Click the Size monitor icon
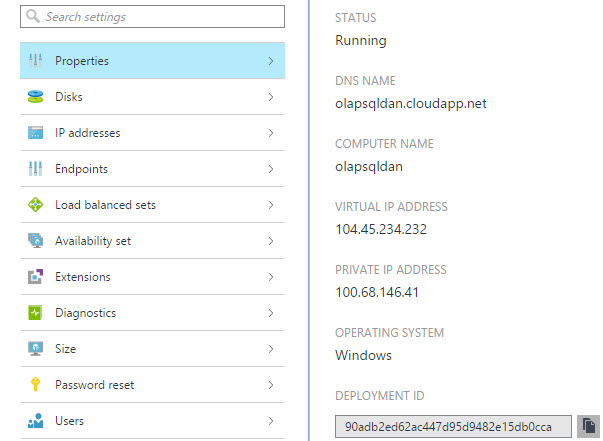603x441 pixels. coord(36,349)
